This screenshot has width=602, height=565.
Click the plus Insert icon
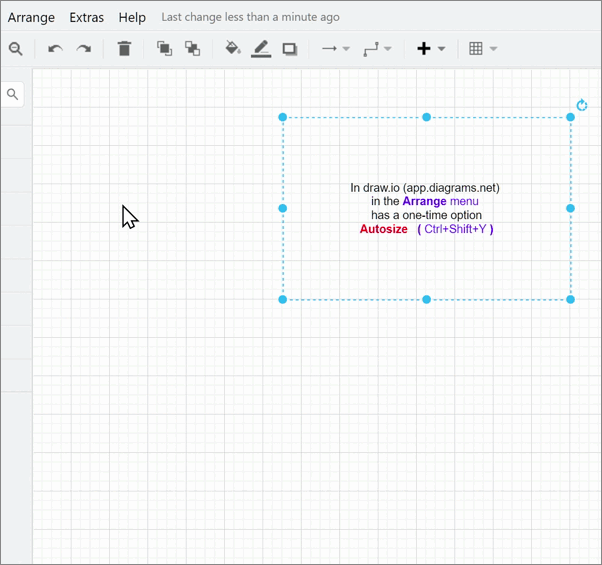pyautogui.click(x=424, y=49)
